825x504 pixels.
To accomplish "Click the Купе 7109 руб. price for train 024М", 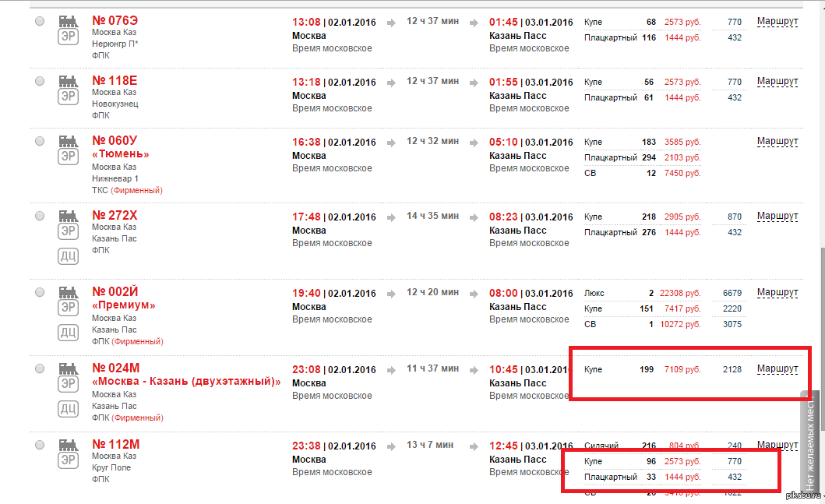I will click(x=682, y=369).
